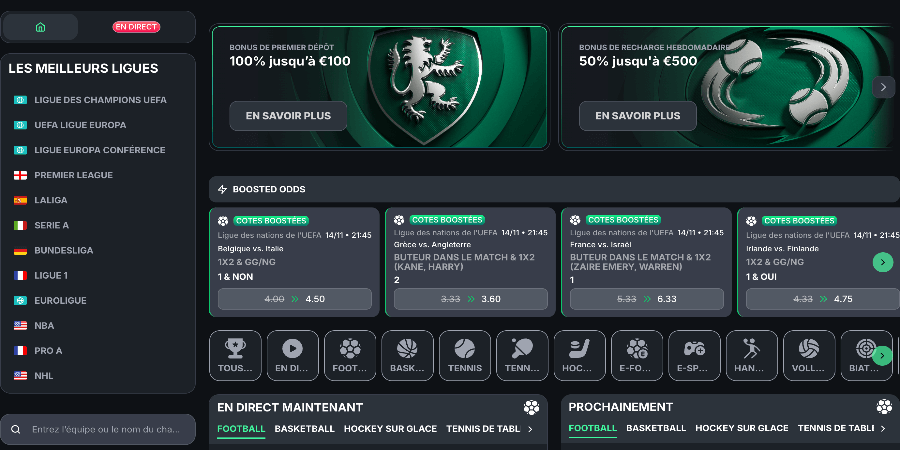
Task: Select HOCKEY SUR GLACE tab in En Direct Maintenant
Action: point(390,429)
